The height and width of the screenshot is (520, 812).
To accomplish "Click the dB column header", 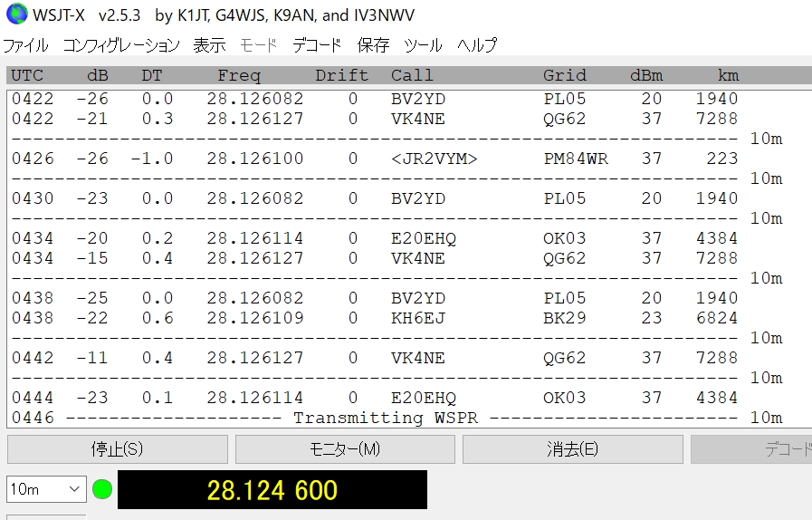I will [98, 76].
